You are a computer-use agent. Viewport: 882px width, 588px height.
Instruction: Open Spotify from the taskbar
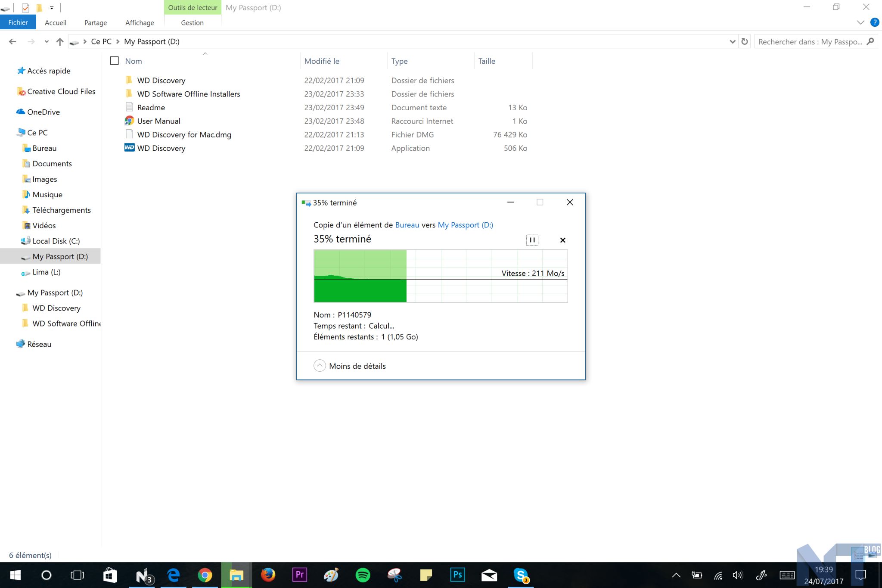(x=363, y=575)
